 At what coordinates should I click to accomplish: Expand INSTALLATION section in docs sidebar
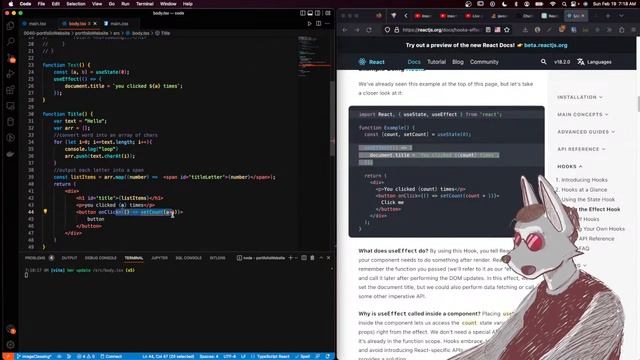coord(580,97)
